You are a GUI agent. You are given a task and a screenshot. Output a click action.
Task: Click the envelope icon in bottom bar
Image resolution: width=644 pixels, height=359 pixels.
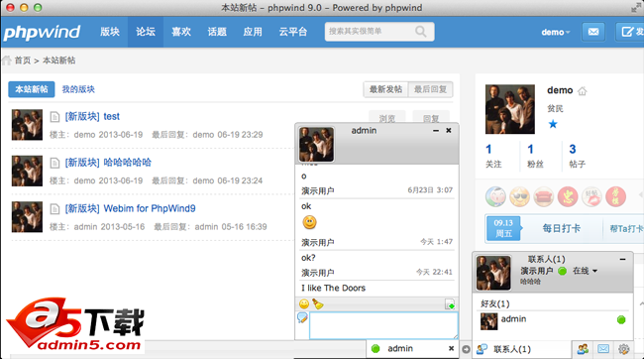pos(603,349)
